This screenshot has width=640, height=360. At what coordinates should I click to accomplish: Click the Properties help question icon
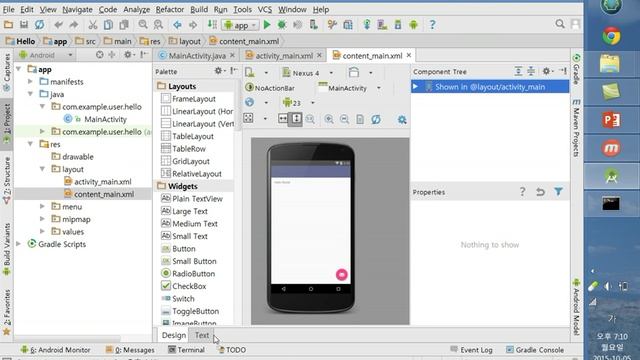pos(522,191)
